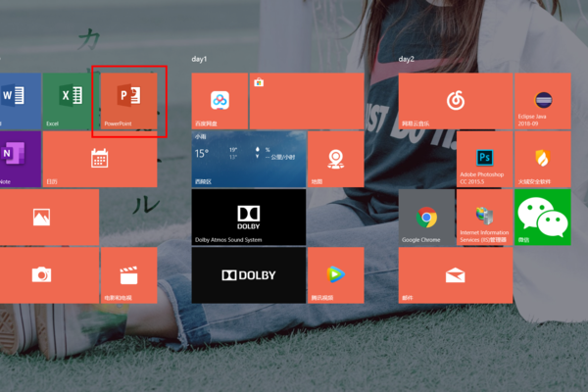This screenshot has width=588, height=392.
Task: Open the Movies & TV clapperboard tile
Action: pyautogui.click(x=128, y=275)
